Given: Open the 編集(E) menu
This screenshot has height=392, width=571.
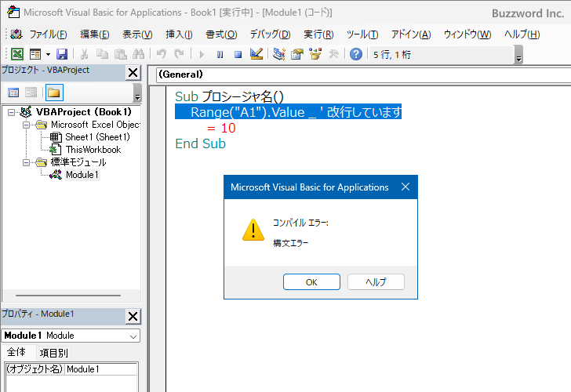Looking at the screenshot, I should coord(95,34).
